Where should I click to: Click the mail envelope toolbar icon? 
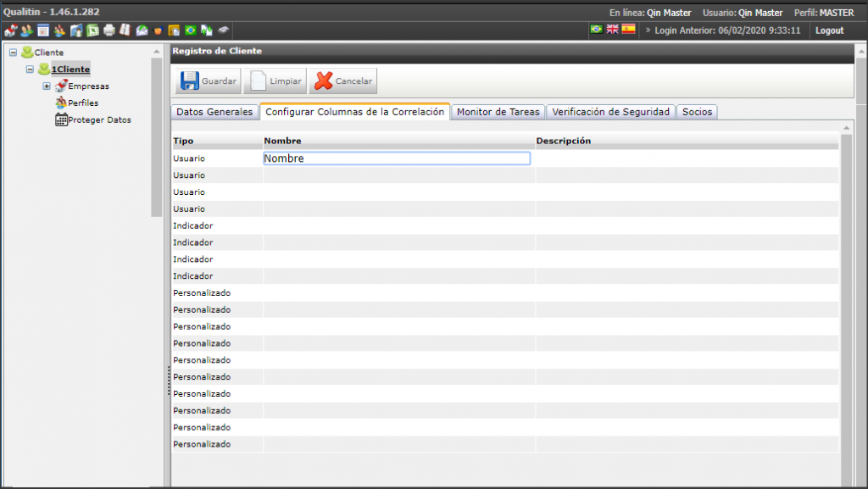[x=142, y=31]
